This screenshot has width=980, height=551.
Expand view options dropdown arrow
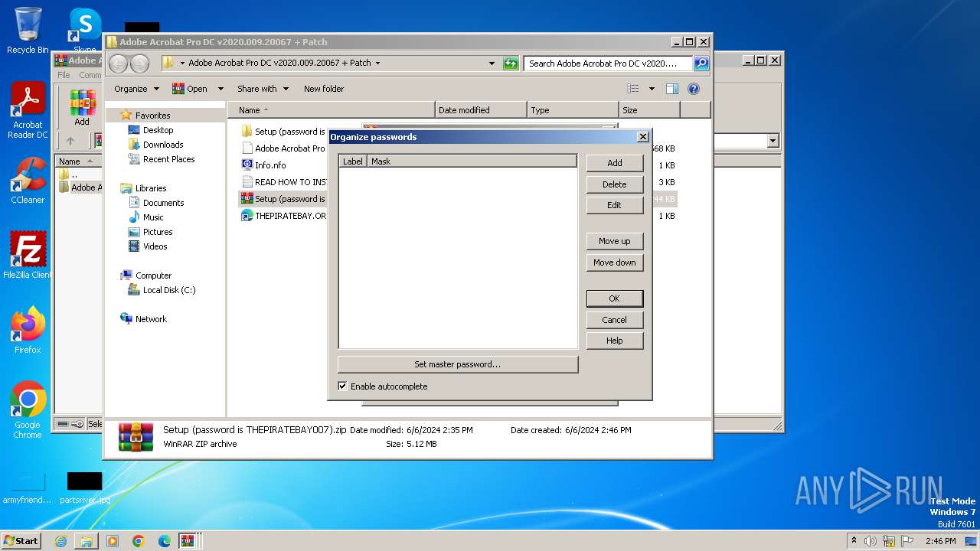coord(652,89)
